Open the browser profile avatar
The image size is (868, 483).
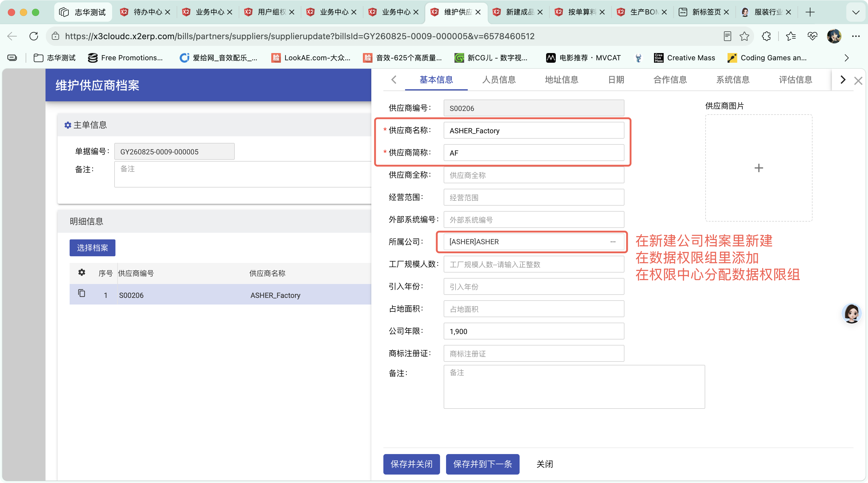point(834,36)
